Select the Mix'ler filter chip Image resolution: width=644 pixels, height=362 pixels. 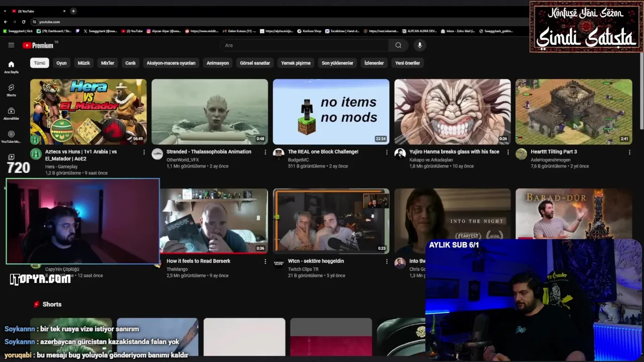pyautogui.click(x=108, y=63)
